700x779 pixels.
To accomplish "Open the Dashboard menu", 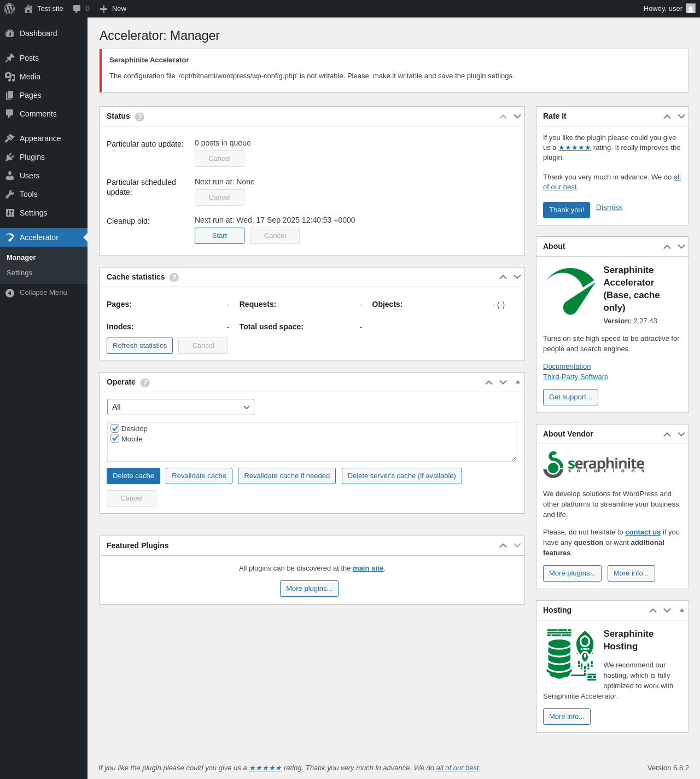I will (x=44, y=33).
